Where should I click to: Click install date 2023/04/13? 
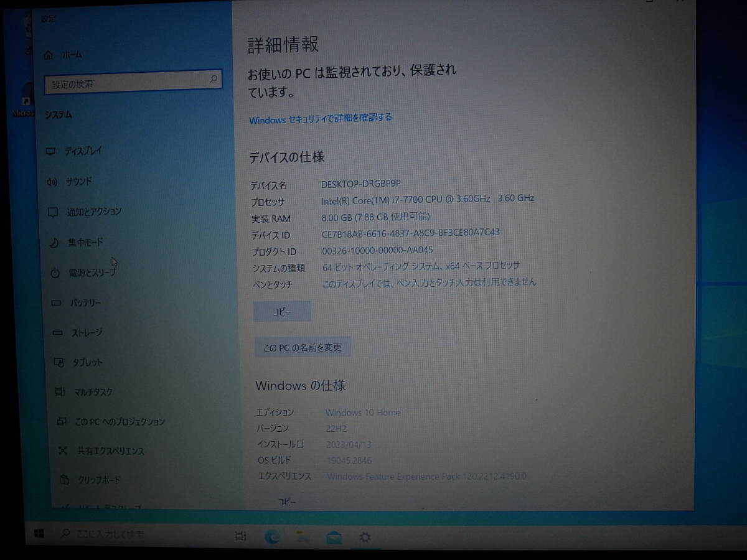click(349, 445)
